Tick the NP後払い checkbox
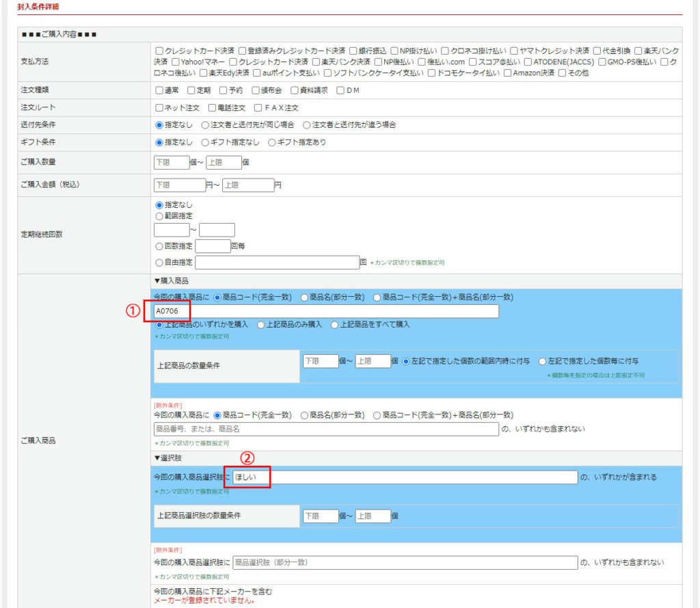 click(378, 62)
